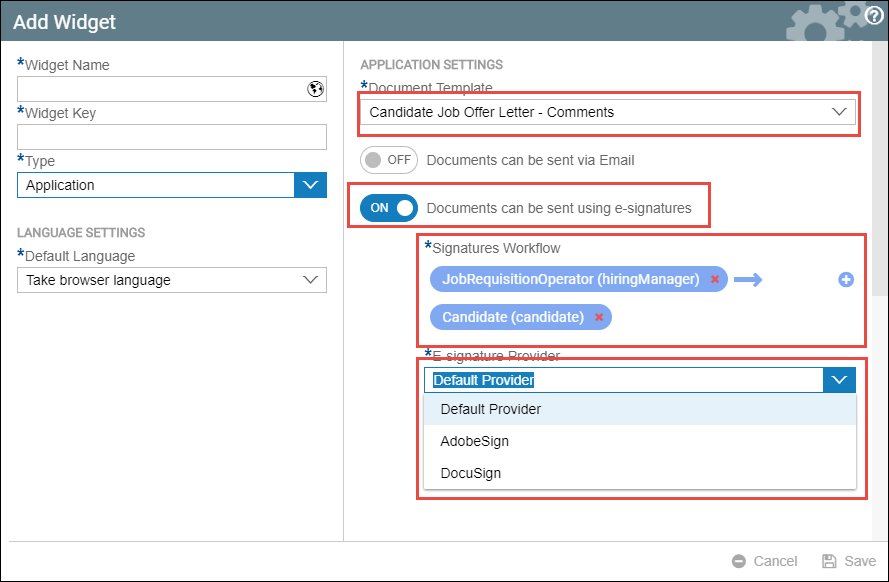This screenshot has width=889, height=582.
Task: Expand the Default Language dropdown
Action: (x=310, y=281)
